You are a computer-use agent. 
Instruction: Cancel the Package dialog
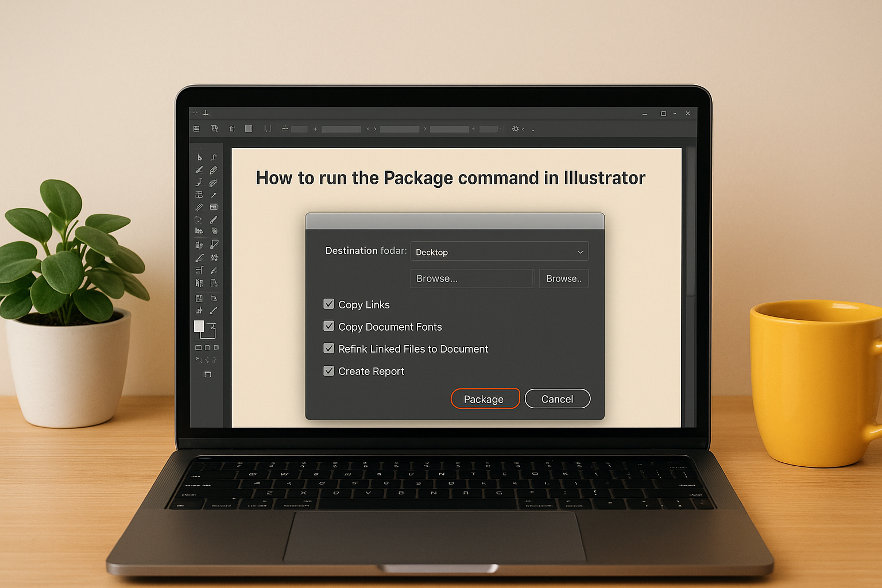pos(557,399)
